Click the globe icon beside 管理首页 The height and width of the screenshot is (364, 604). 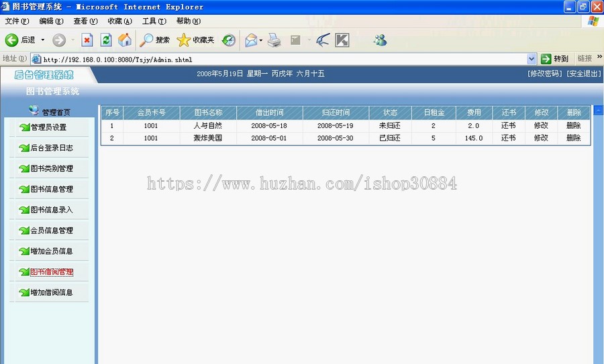click(x=34, y=111)
